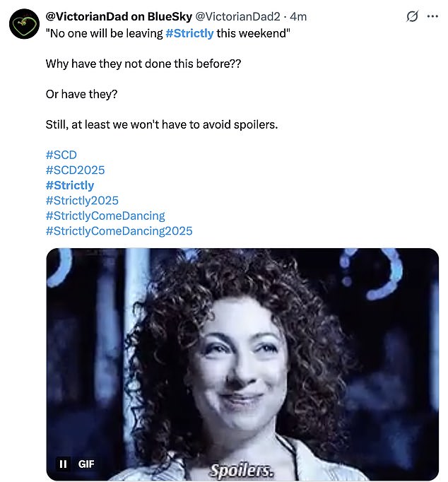The height and width of the screenshot is (482, 448).
Task: Open the 4m timestamp link
Action: 299,17
